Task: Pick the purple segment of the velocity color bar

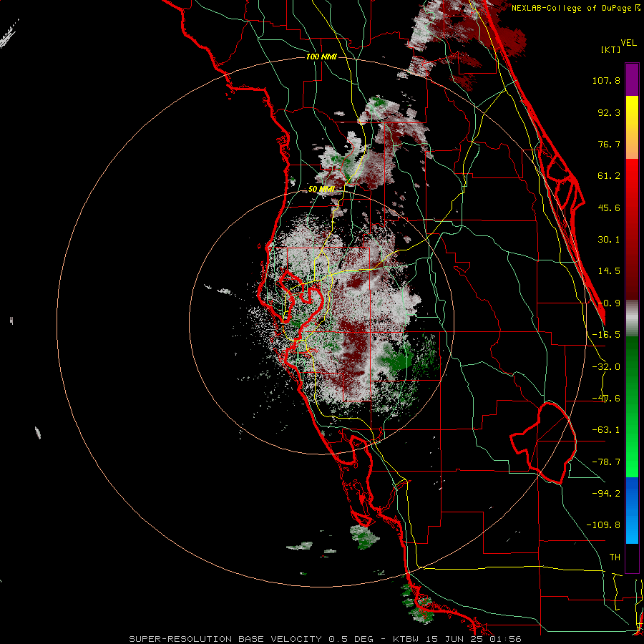Action: click(x=632, y=79)
